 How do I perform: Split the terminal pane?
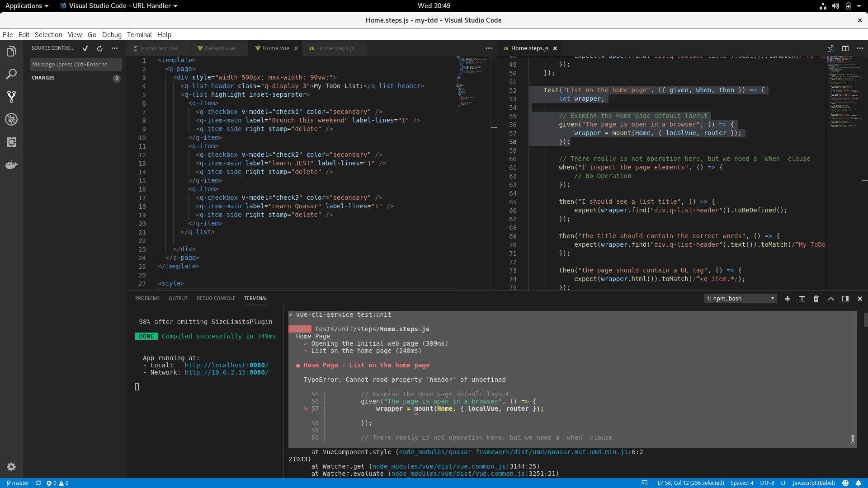pos(802,299)
